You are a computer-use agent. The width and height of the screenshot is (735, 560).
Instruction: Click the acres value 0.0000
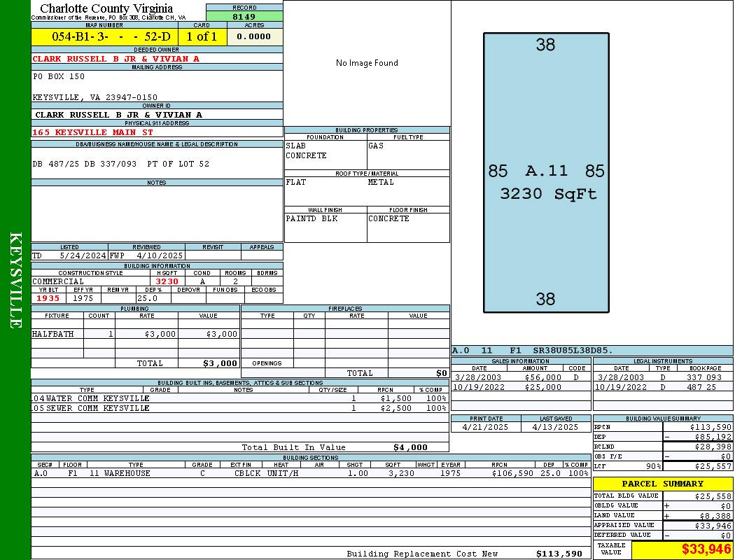253,36
